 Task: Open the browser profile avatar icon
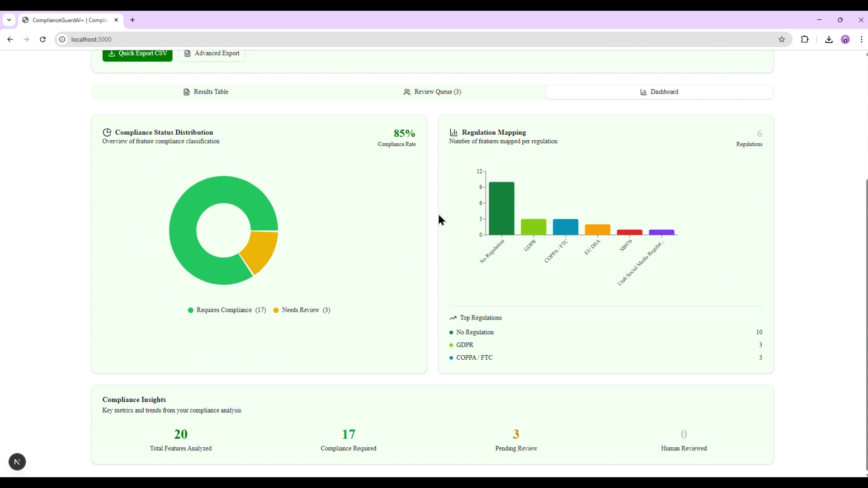[845, 40]
